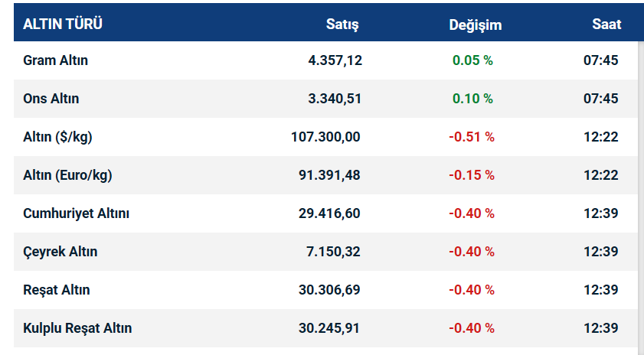Sort by the Satış column header
Viewport: 644px width, 355px height.
pos(342,24)
